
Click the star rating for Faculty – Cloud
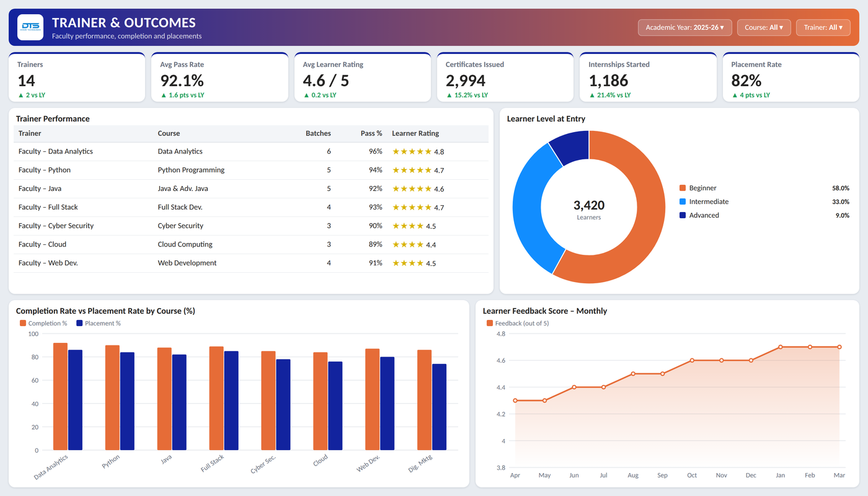[408, 244]
